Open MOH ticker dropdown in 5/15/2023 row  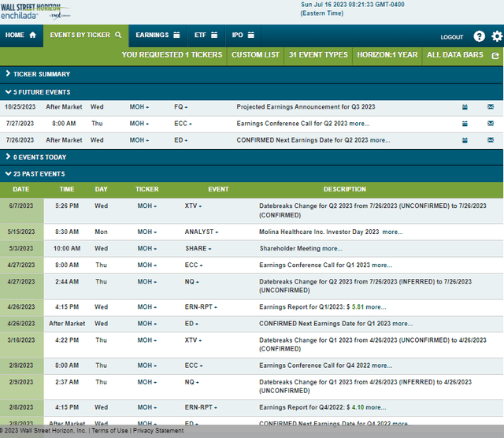(x=147, y=232)
